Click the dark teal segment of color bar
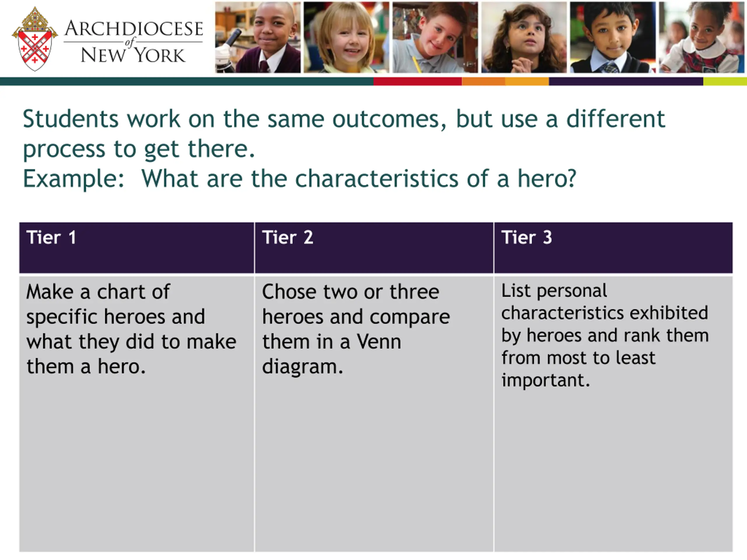Screen dimensions: 747x560 click(x=187, y=81)
